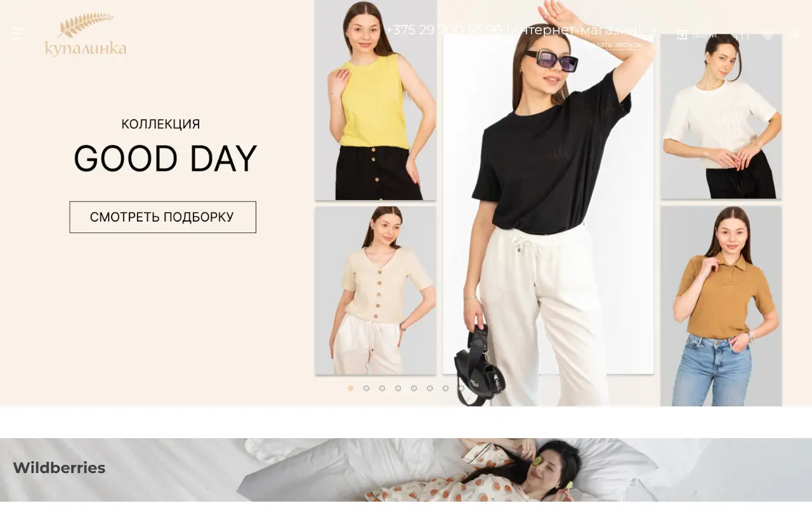Open the hamburger menu icon
812x508 pixels.
[19, 34]
